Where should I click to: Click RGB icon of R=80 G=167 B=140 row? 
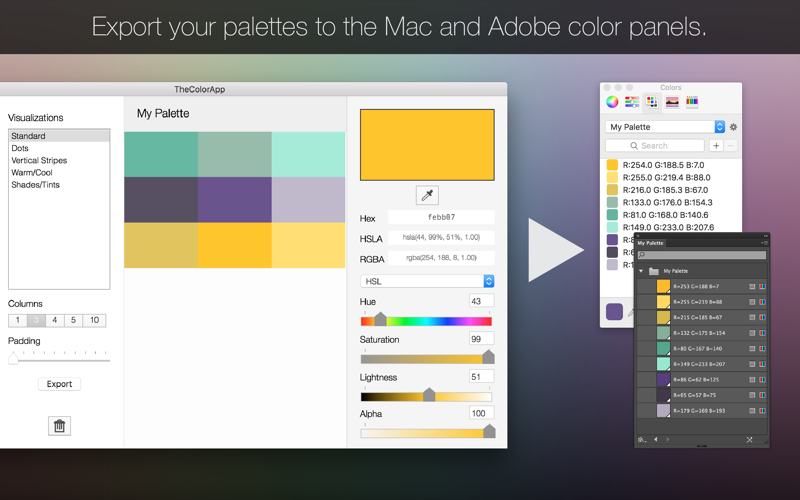click(x=762, y=348)
